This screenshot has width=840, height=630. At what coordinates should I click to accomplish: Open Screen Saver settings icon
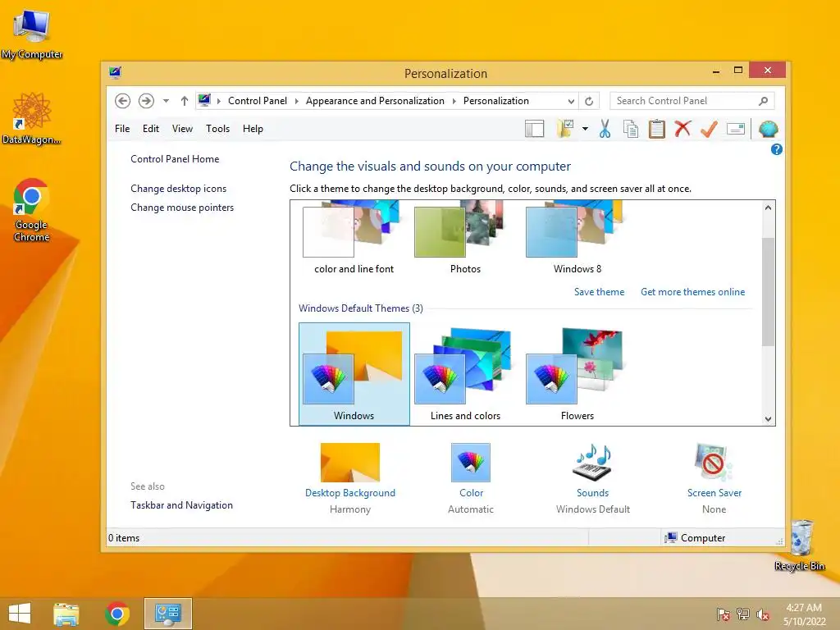(714, 463)
